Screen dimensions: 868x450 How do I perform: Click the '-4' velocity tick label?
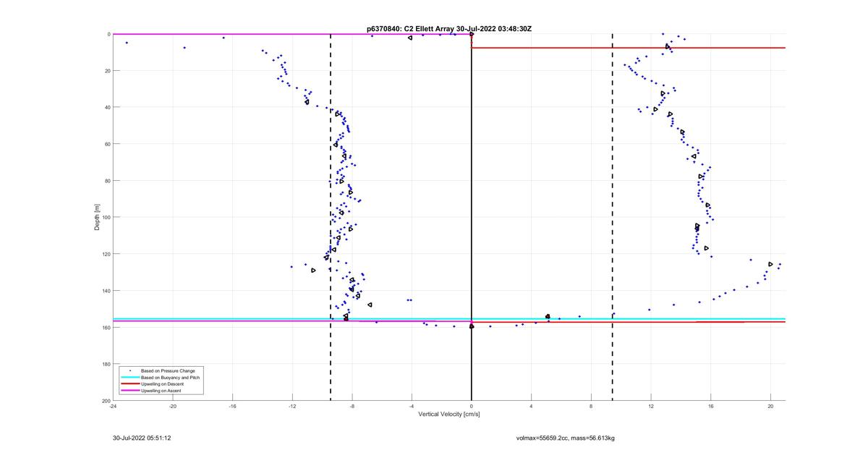[412, 406]
